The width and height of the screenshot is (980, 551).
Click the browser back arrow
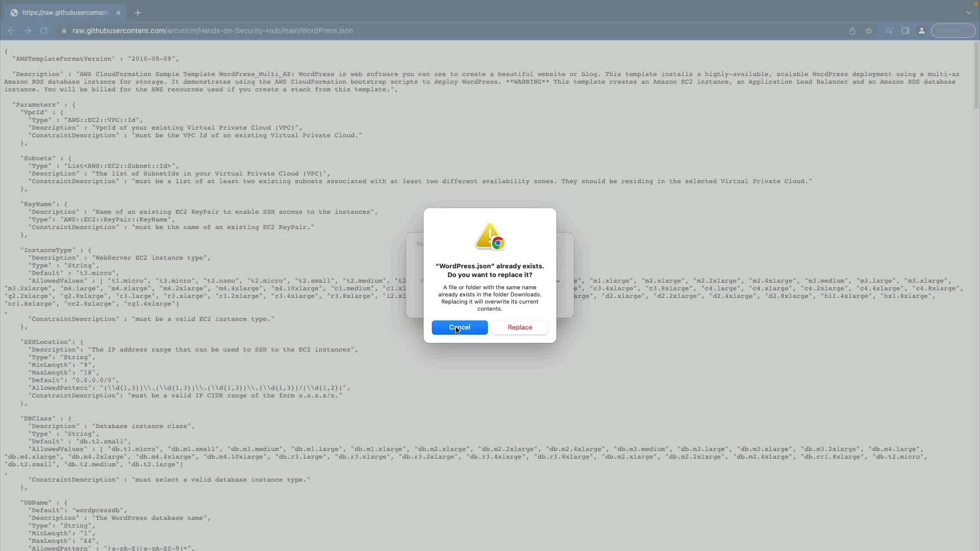coord(11,31)
